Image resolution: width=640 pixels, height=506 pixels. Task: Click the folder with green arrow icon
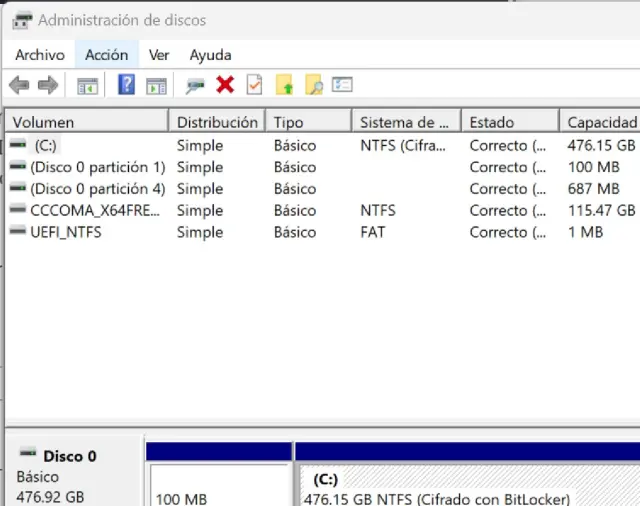point(284,86)
